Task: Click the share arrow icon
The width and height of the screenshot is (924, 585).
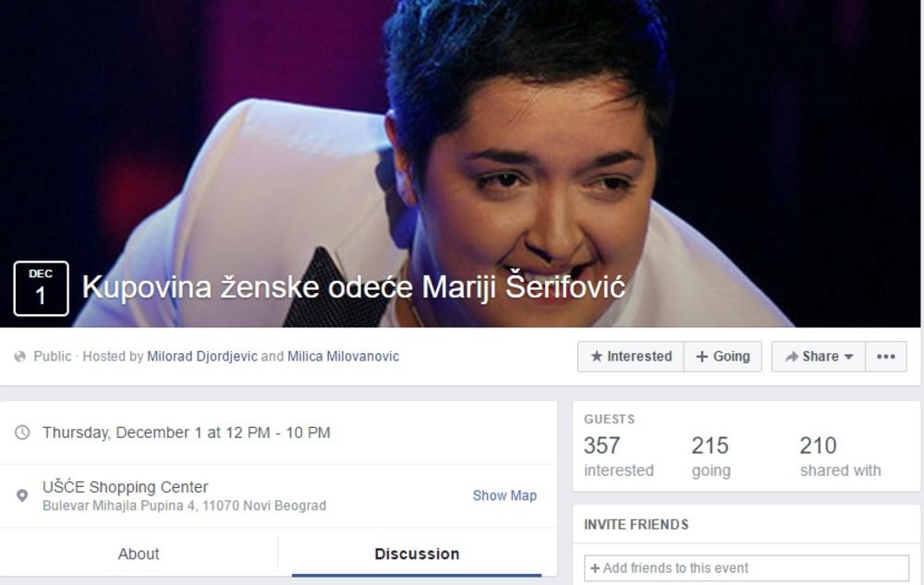Action: [x=792, y=357]
